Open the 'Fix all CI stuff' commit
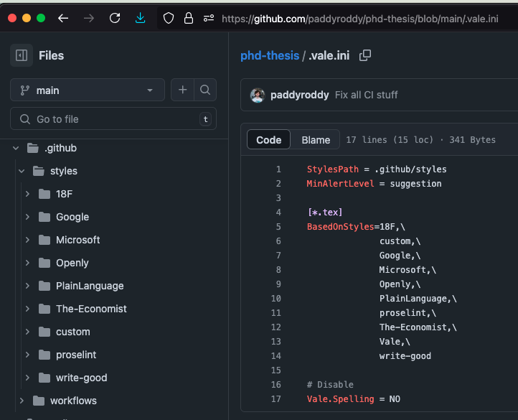Image resolution: width=518 pixels, height=420 pixels. click(366, 95)
